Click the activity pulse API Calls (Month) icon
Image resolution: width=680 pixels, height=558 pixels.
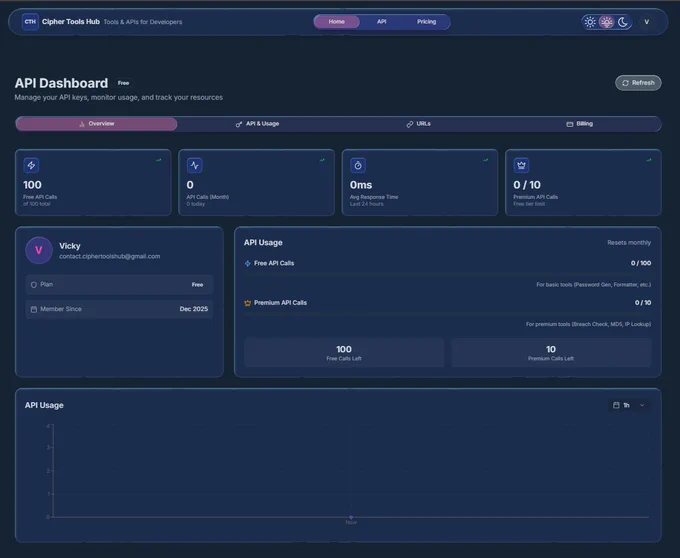click(195, 165)
